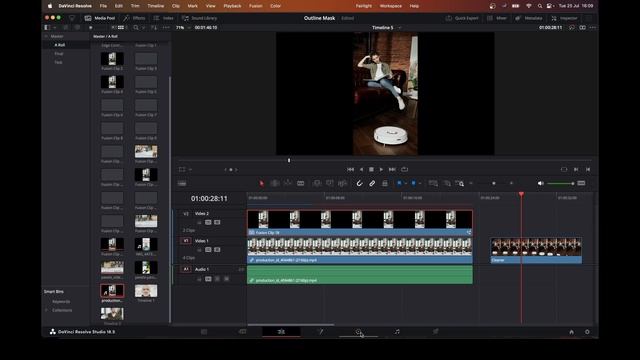Click the viewer jog scrubber bar
This screenshot has height=360, width=640.
384,160
